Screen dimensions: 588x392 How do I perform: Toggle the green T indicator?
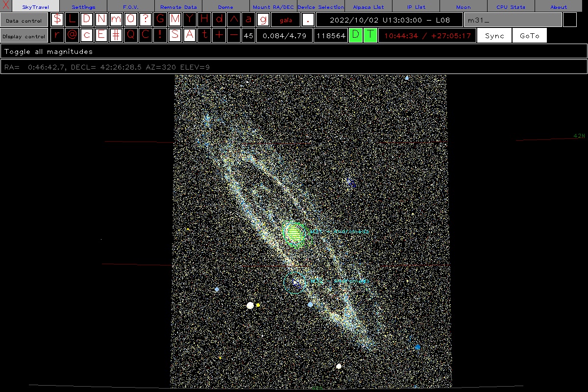tap(370, 36)
